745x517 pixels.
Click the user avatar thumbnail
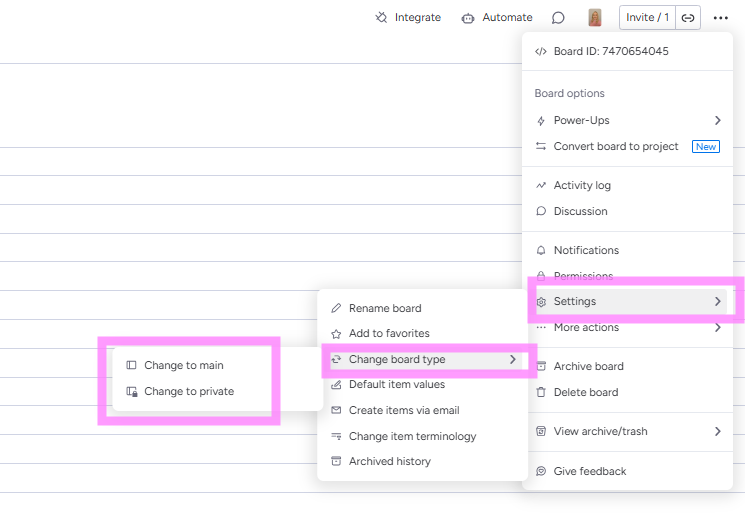[595, 18]
